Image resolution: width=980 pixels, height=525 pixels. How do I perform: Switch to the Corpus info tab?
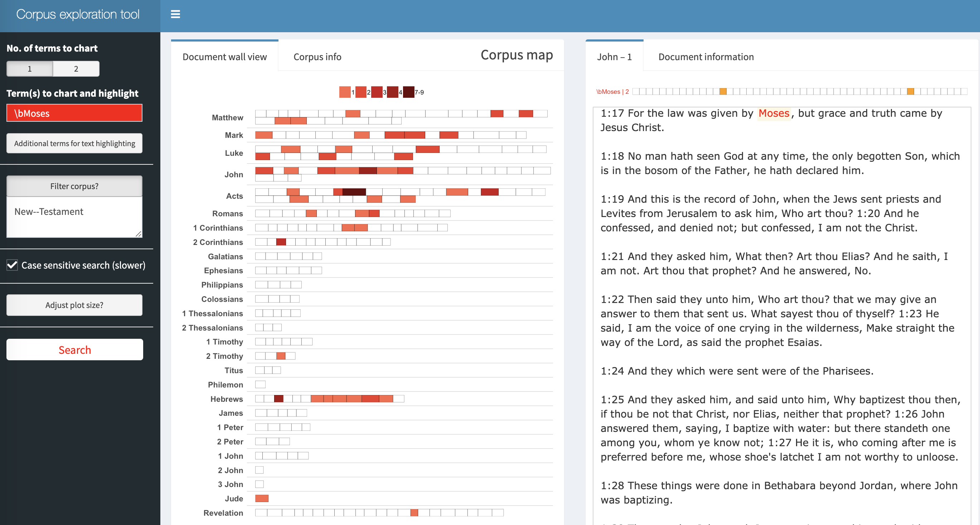(317, 57)
